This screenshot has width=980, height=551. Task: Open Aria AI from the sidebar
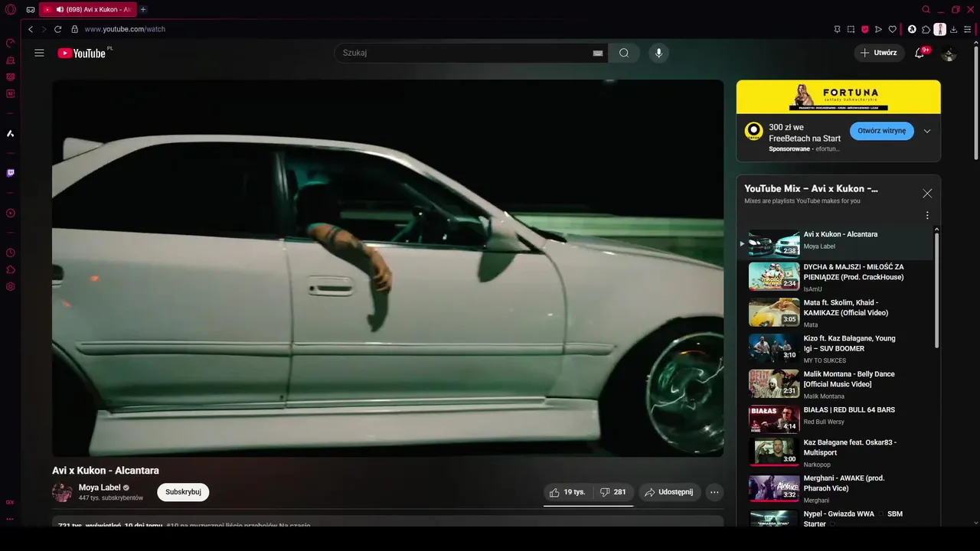pos(11,133)
